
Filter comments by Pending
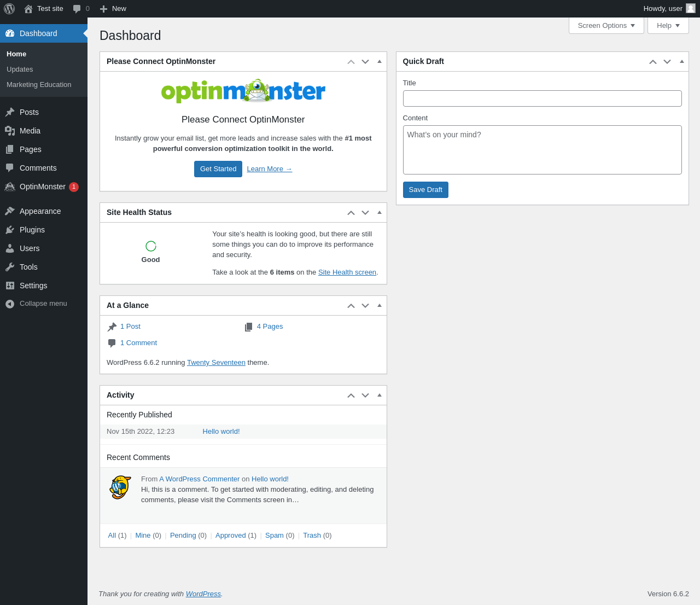click(183, 536)
